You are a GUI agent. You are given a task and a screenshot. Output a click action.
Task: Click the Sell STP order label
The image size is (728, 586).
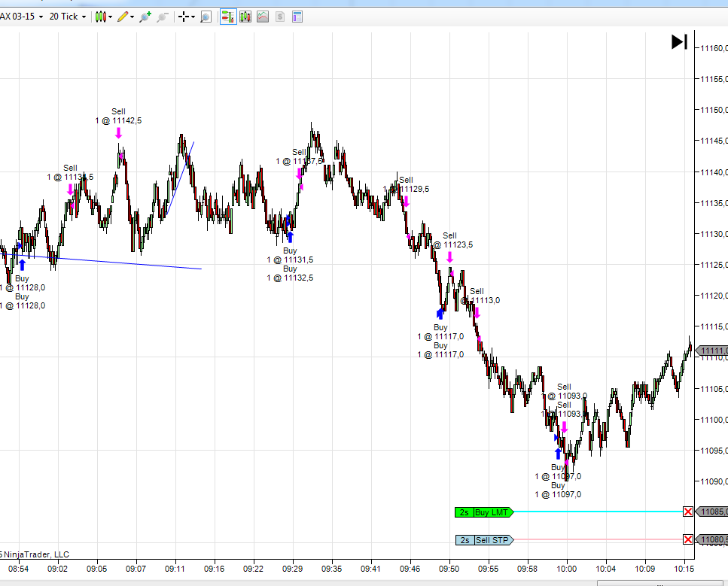click(492, 539)
